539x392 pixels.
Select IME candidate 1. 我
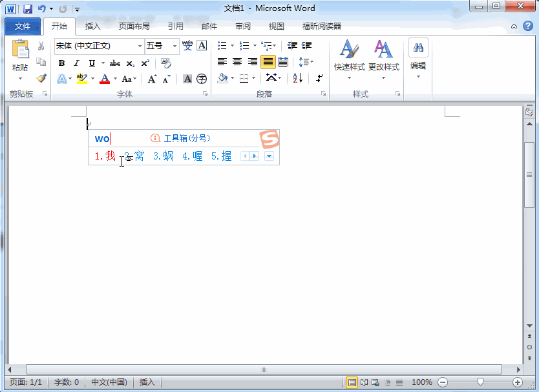(105, 156)
